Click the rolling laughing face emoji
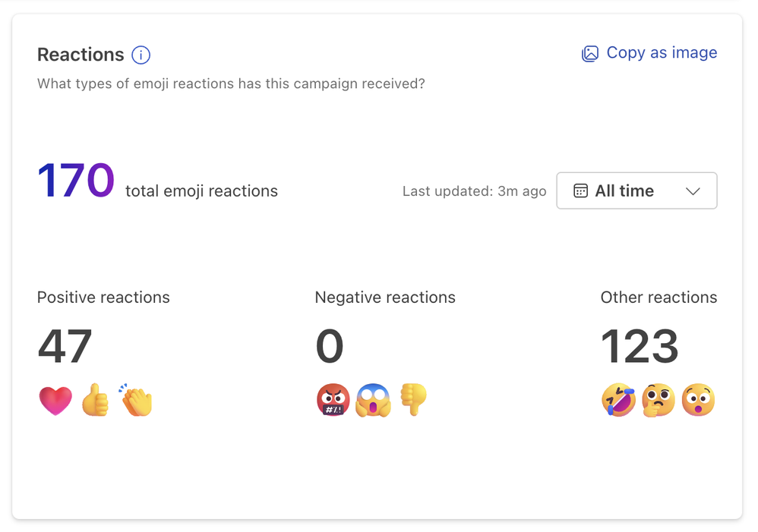The width and height of the screenshot is (758, 532). (618, 400)
